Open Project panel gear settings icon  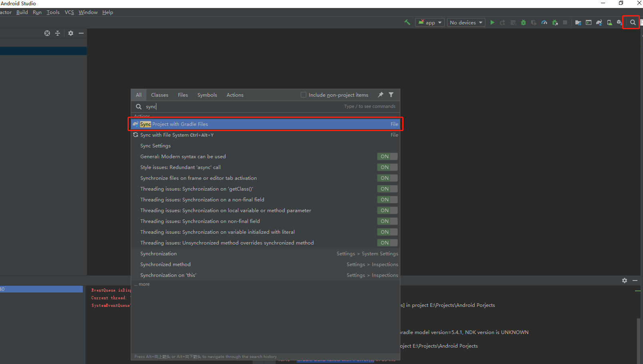pyautogui.click(x=71, y=33)
